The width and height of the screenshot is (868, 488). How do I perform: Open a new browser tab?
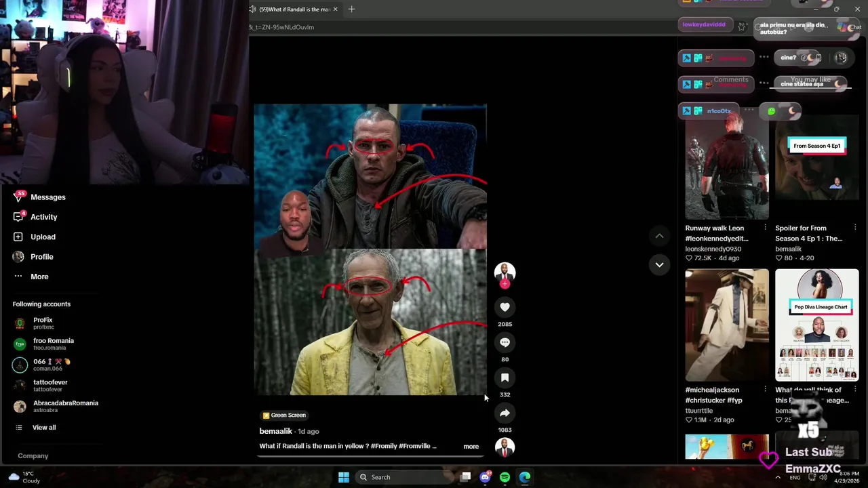351,9
